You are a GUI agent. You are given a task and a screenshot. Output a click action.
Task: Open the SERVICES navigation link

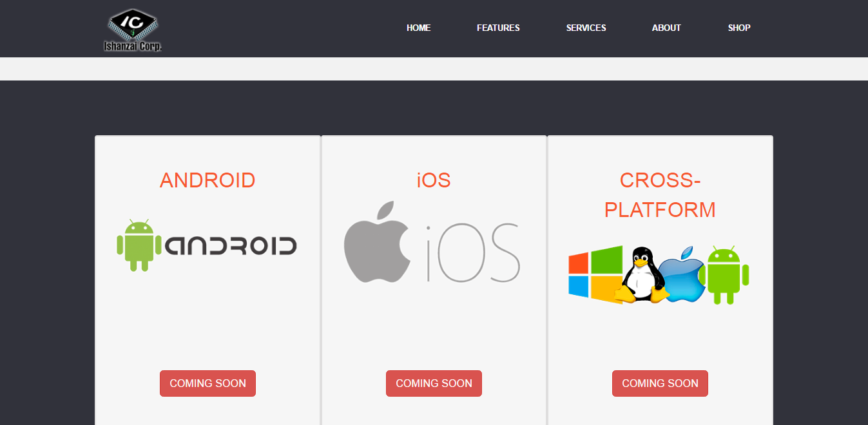(x=586, y=28)
